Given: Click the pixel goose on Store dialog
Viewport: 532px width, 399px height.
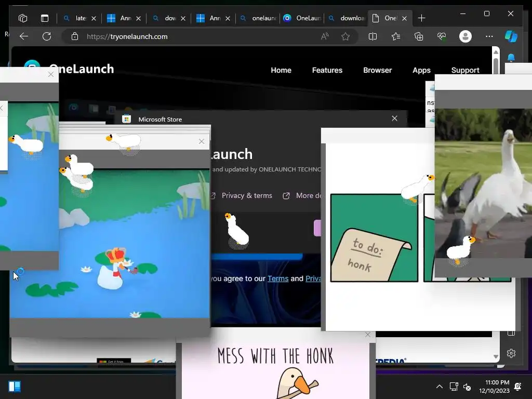Looking at the screenshot, I should pos(236,230).
